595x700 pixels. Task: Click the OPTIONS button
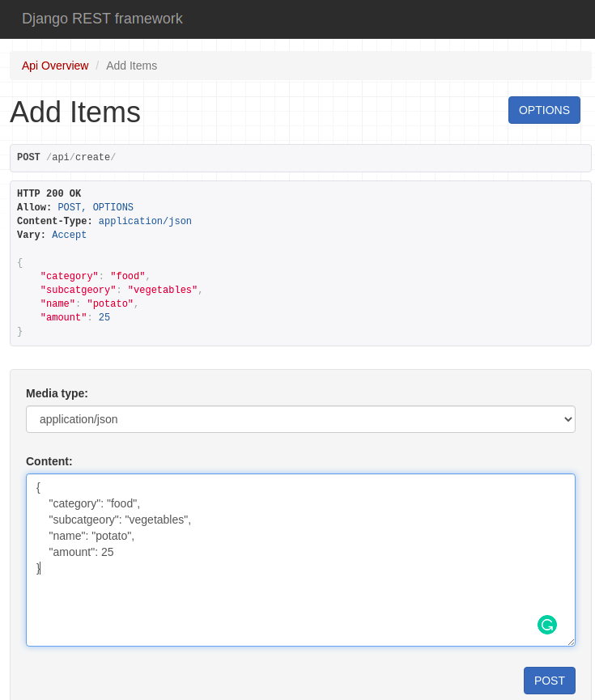coord(544,110)
